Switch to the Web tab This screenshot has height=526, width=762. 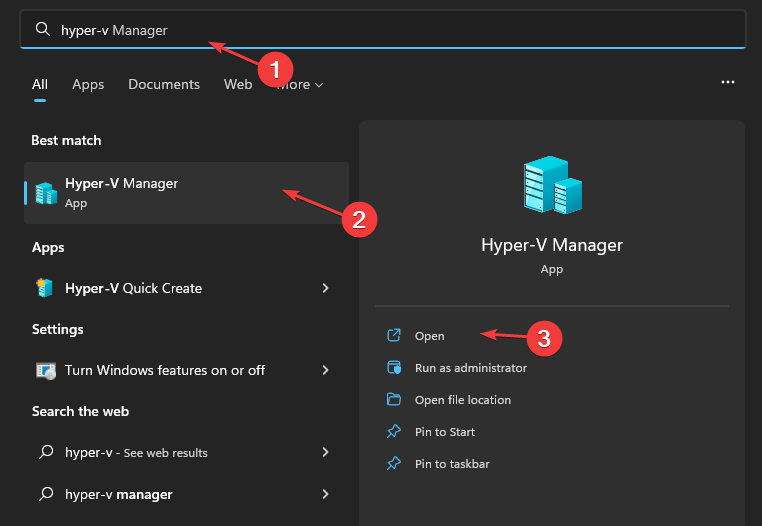[x=238, y=85]
